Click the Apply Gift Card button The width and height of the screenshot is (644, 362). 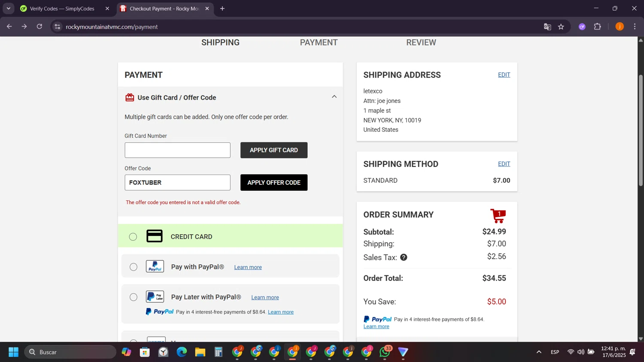(x=274, y=150)
